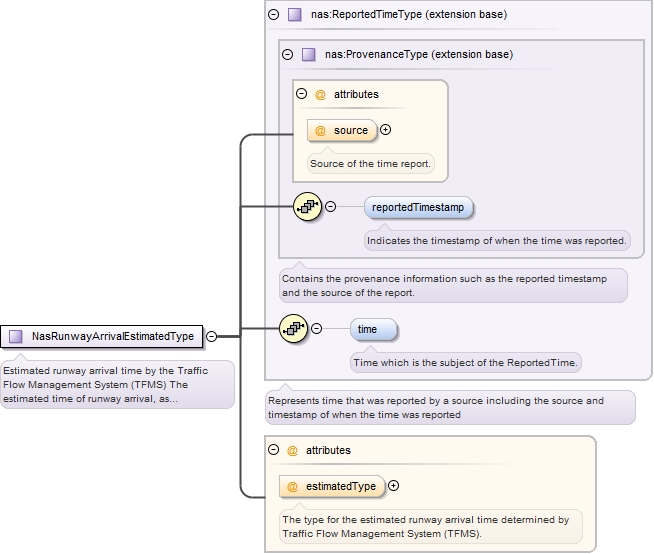Collapse the nas:ReportedTimeType extension box
Image resolution: width=654 pixels, height=554 pixels.
coord(274,15)
